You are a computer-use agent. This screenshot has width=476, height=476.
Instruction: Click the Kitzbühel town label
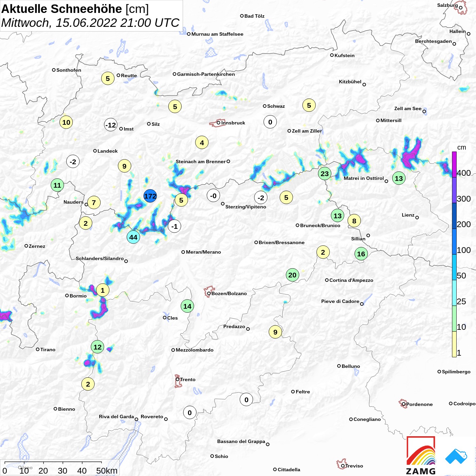[x=350, y=82]
